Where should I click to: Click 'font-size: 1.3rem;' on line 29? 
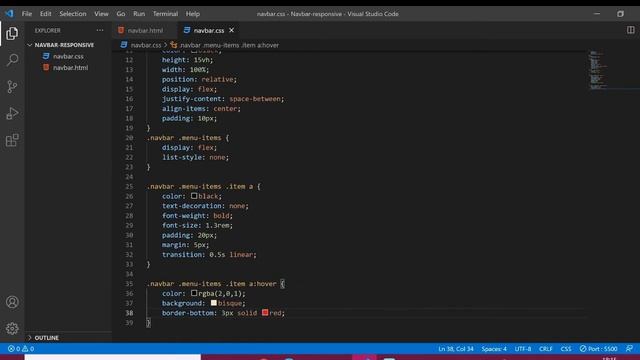(197, 225)
